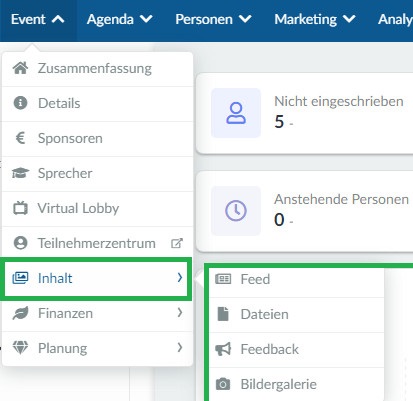The height and width of the screenshot is (401, 413).
Task: Click the external link icon next to Teilnehmerzentrum
Action: click(177, 243)
